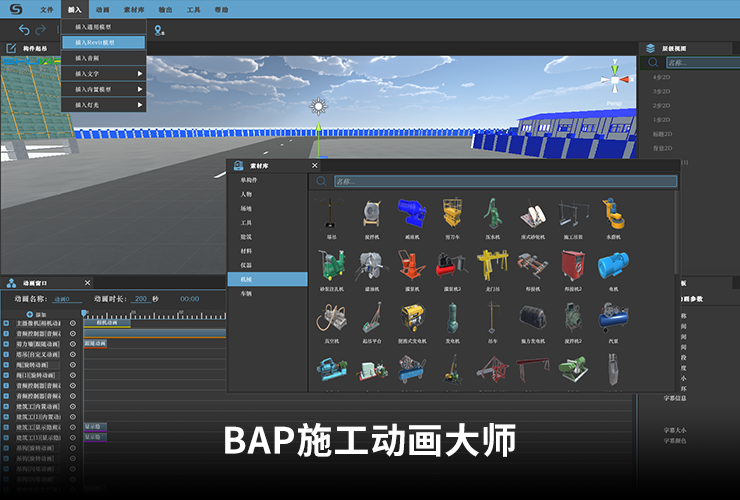Select the green 压水机 pump thumbnail
Image resolution: width=740 pixels, height=500 pixels.
492,213
